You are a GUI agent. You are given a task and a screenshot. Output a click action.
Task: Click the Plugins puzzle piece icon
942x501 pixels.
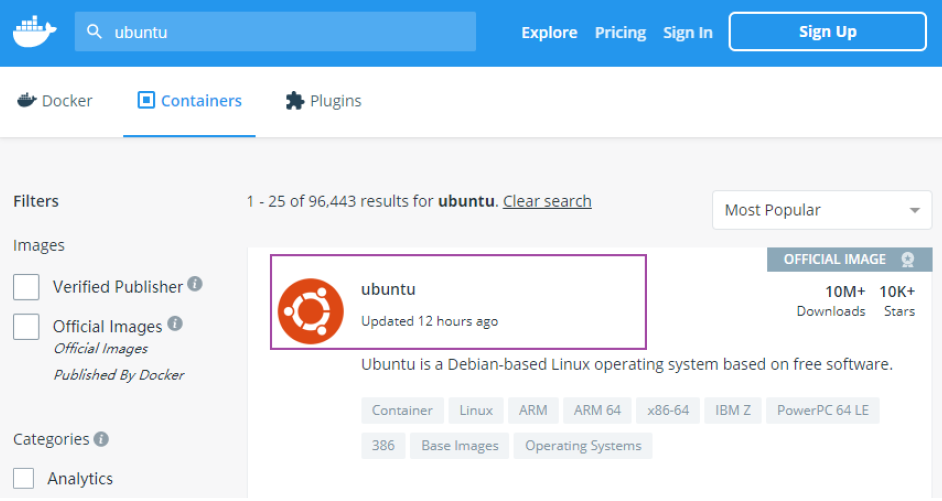294,100
